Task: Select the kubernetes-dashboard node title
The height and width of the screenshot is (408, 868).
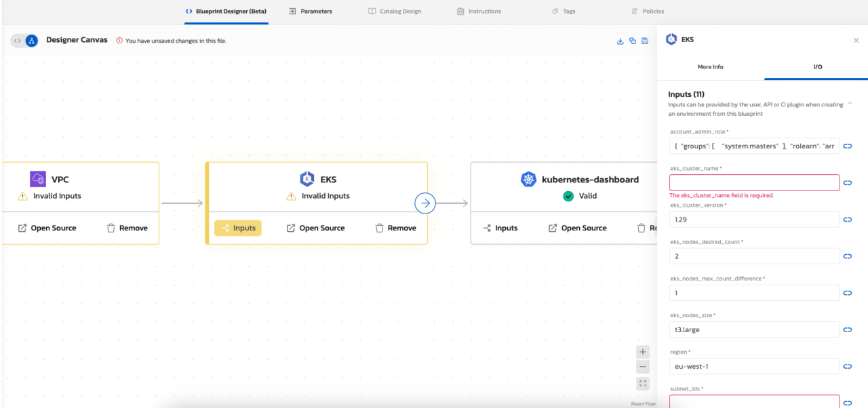Action: point(590,180)
